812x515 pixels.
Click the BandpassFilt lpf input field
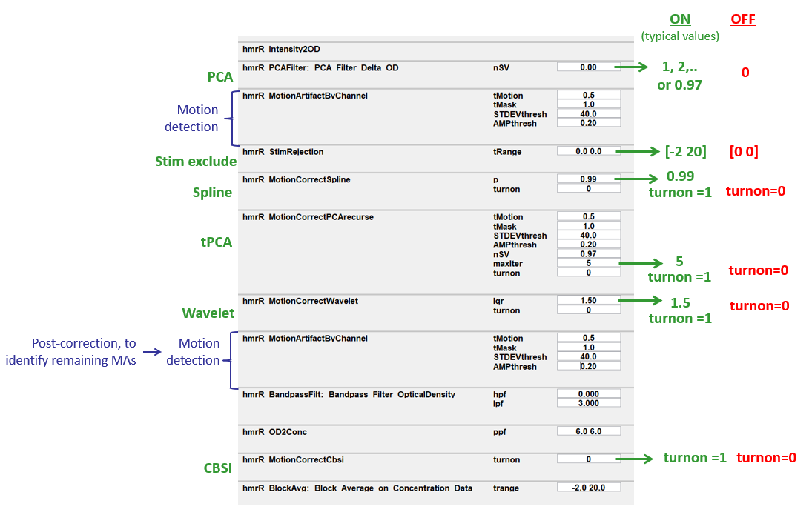[x=588, y=404]
